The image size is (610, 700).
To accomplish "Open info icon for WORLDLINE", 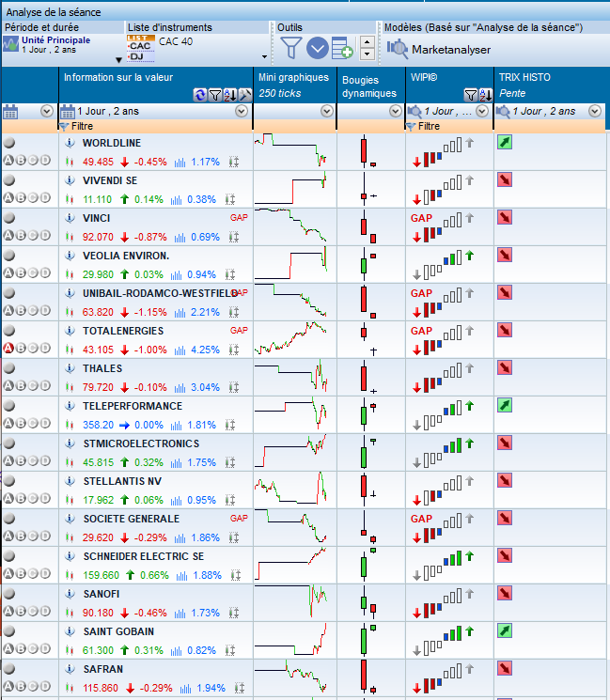I will point(70,143).
